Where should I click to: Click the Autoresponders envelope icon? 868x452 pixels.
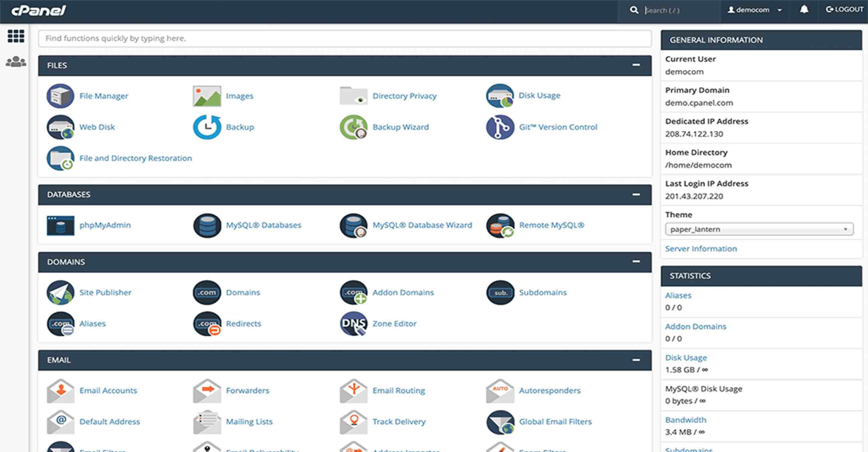[500, 391]
